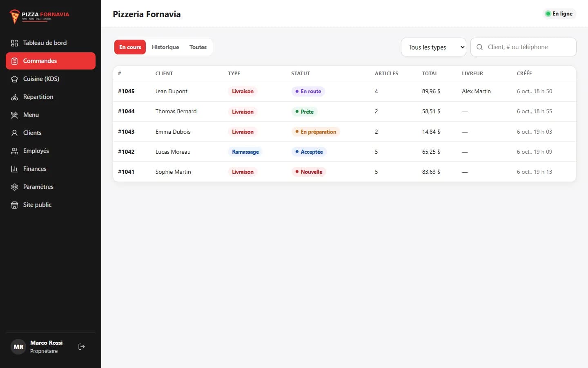Click the total 65,25 $ cell
Image resolution: width=588 pixels, height=368 pixels.
pos(431,152)
